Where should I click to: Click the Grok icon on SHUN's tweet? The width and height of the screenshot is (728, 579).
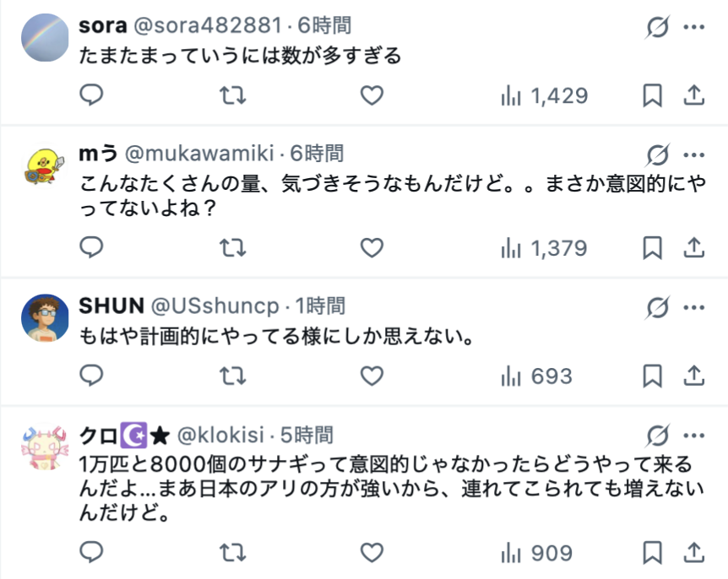(x=657, y=307)
